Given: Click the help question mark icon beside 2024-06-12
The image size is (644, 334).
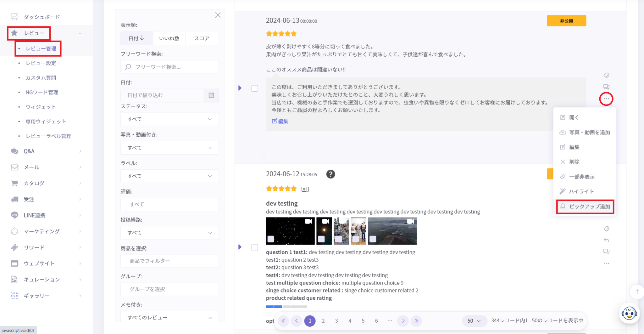Looking at the screenshot, I should (330, 174).
